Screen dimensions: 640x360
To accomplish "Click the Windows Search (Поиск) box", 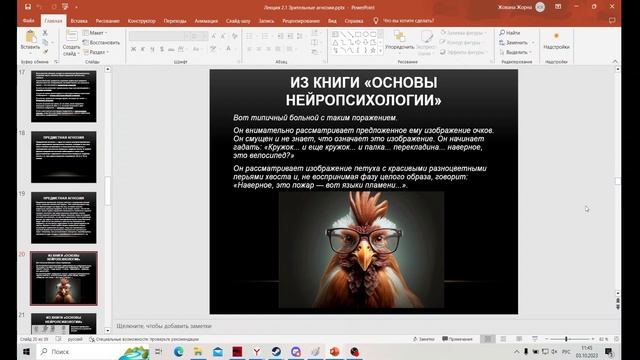I will coord(92,351).
